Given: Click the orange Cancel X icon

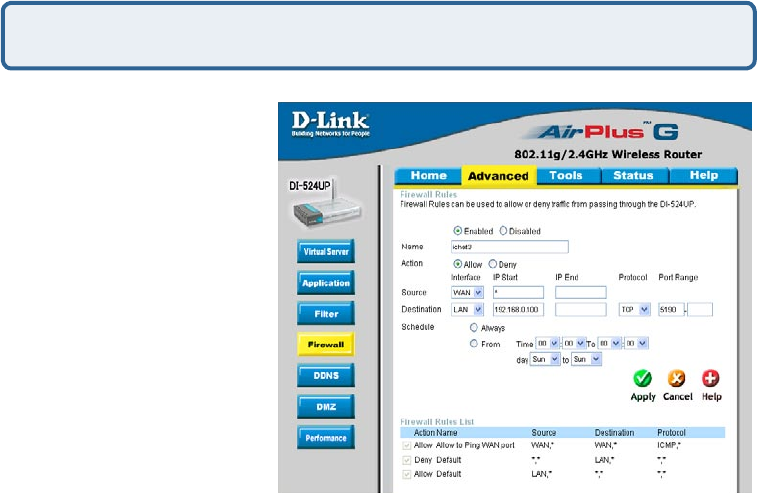Looking at the screenshot, I should 676,378.
